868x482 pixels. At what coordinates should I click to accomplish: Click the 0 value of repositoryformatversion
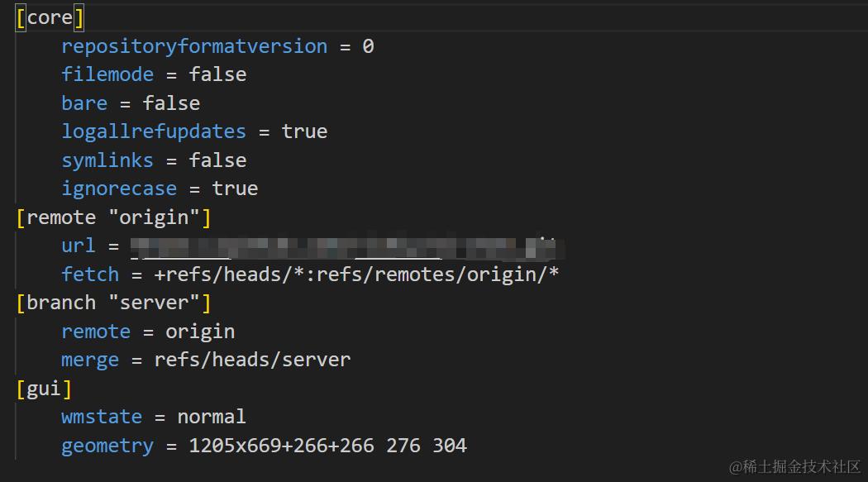pyautogui.click(x=368, y=46)
